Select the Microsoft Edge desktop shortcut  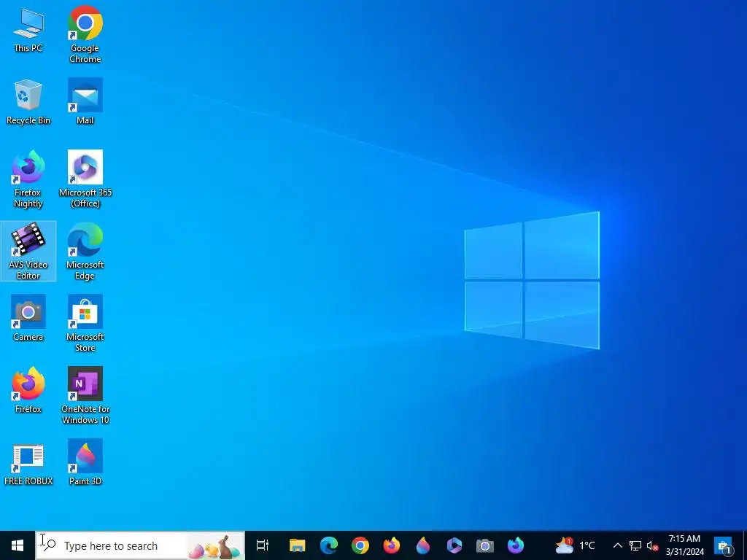tap(85, 252)
